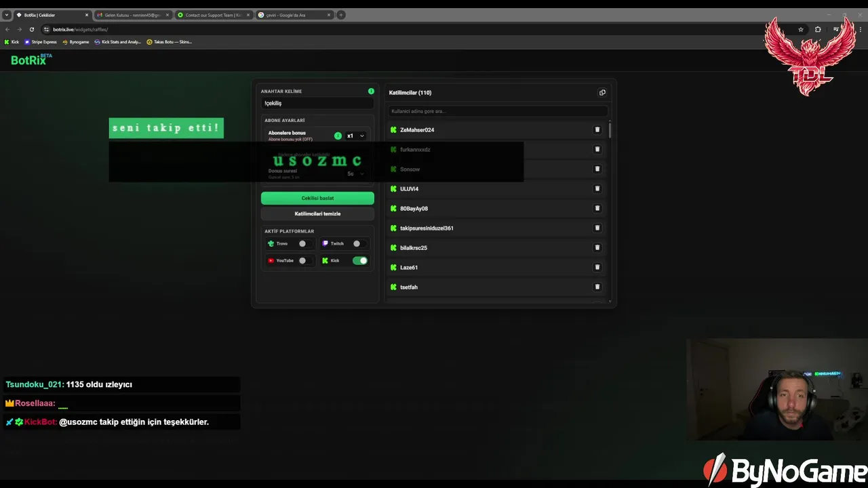868x488 pixels.
Task: Switch to Contact our Support Team tab
Action: point(213,15)
